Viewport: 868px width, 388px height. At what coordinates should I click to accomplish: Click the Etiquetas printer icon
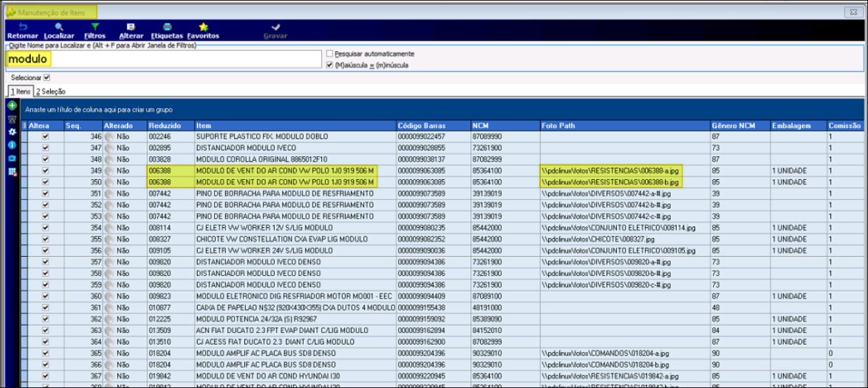[x=168, y=27]
